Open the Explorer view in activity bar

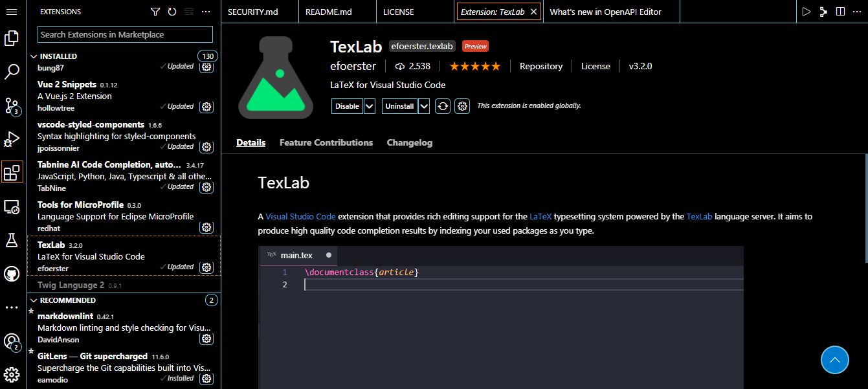coord(12,39)
